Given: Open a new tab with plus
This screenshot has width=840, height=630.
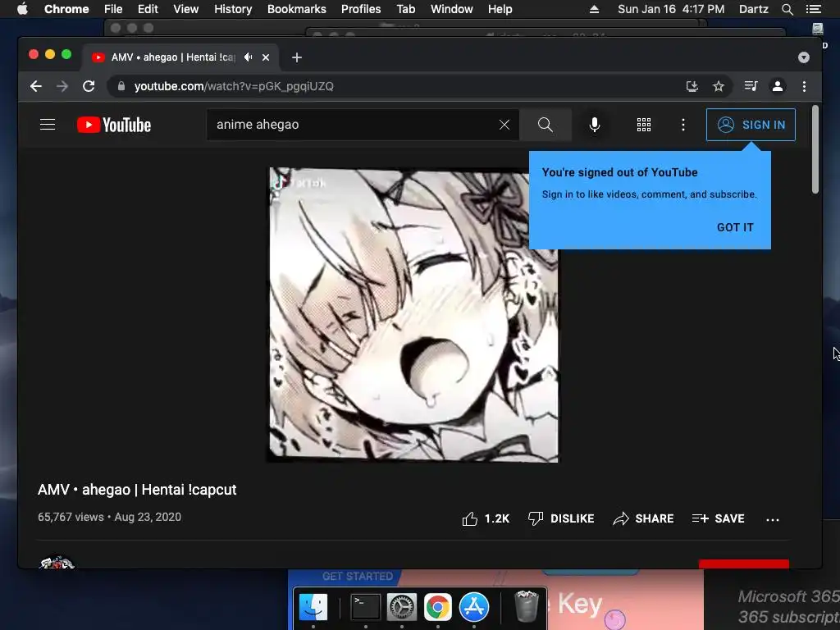Looking at the screenshot, I should 297,57.
